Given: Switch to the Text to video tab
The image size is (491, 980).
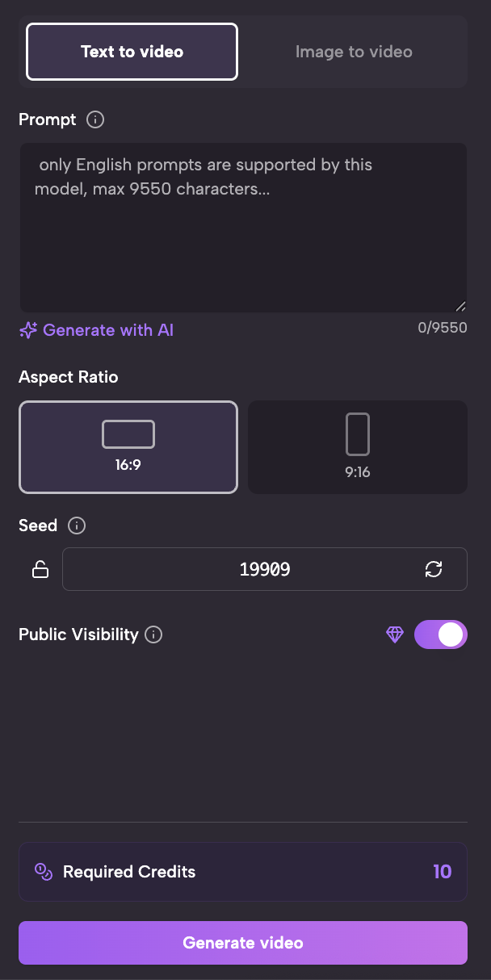Looking at the screenshot, I should click(132, 52).
